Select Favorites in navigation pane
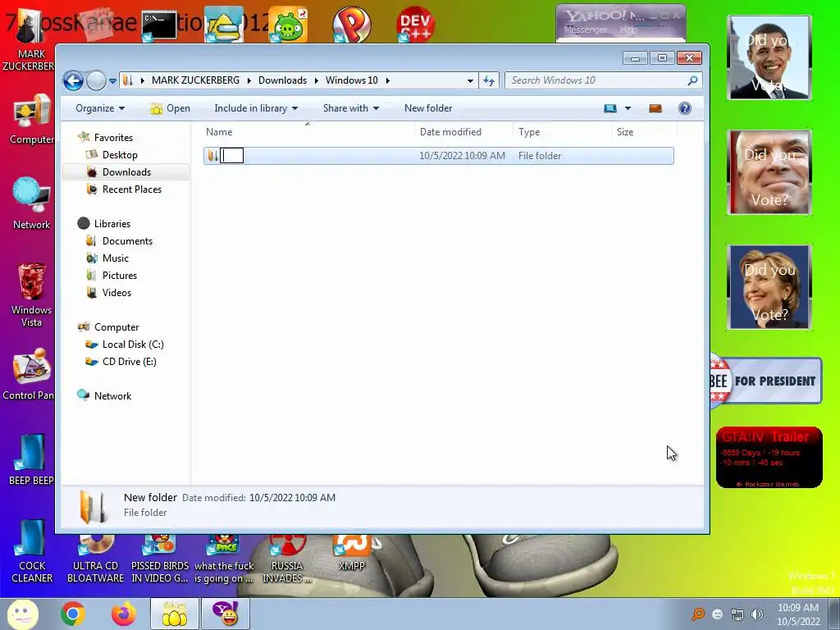 [x=113, y=138]
